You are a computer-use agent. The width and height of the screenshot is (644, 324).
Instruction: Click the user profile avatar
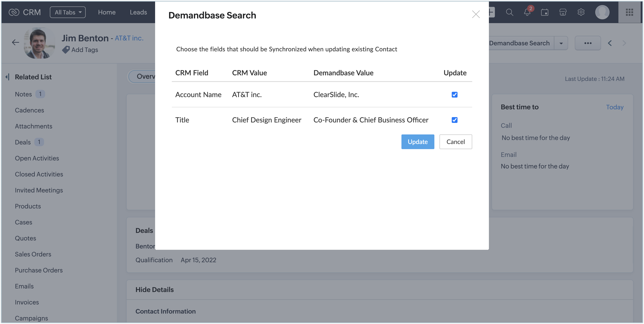click(602, 12)
